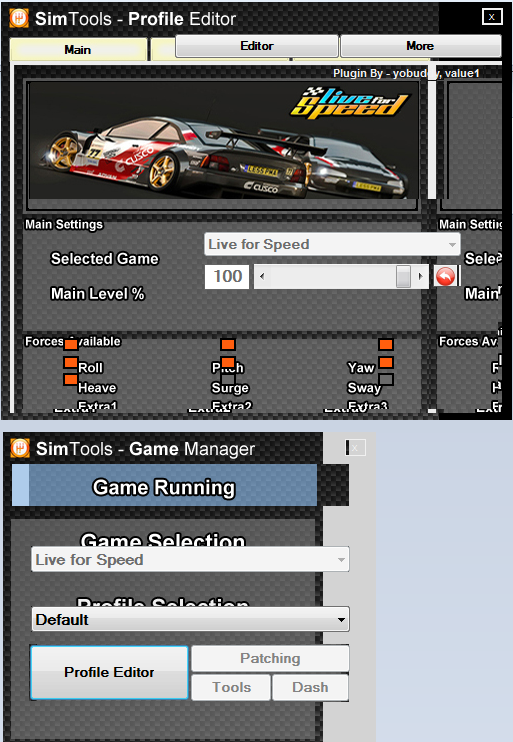
Task: Switch to the Main tab
Action: [78, 49]
